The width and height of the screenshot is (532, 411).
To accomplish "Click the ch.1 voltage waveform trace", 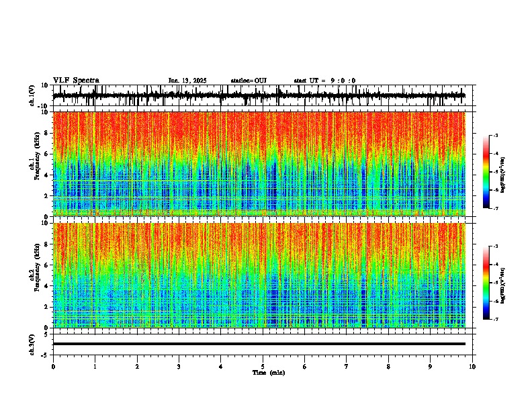I will pos(259,96).
